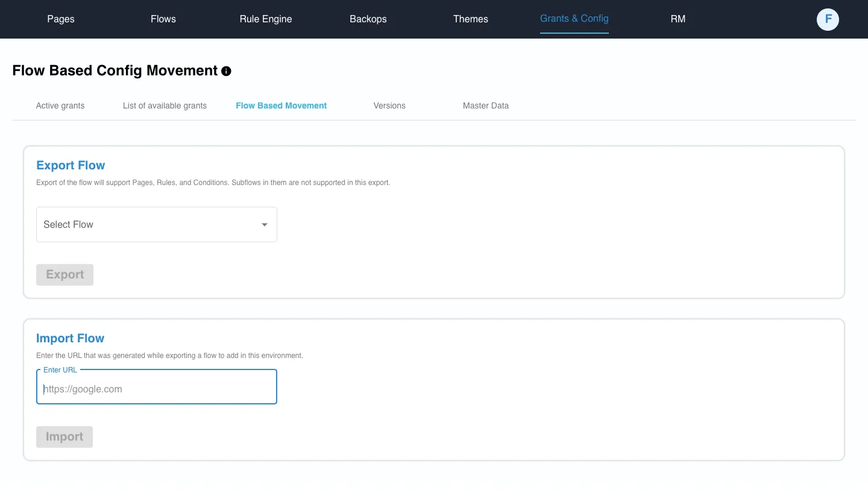Select Flow Based Movement tab

tap(281, 105)
